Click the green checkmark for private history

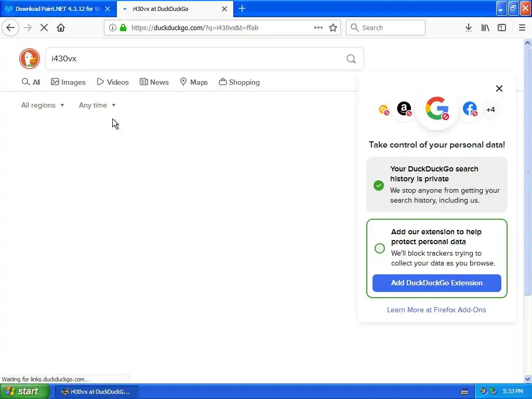coord(379,185)
